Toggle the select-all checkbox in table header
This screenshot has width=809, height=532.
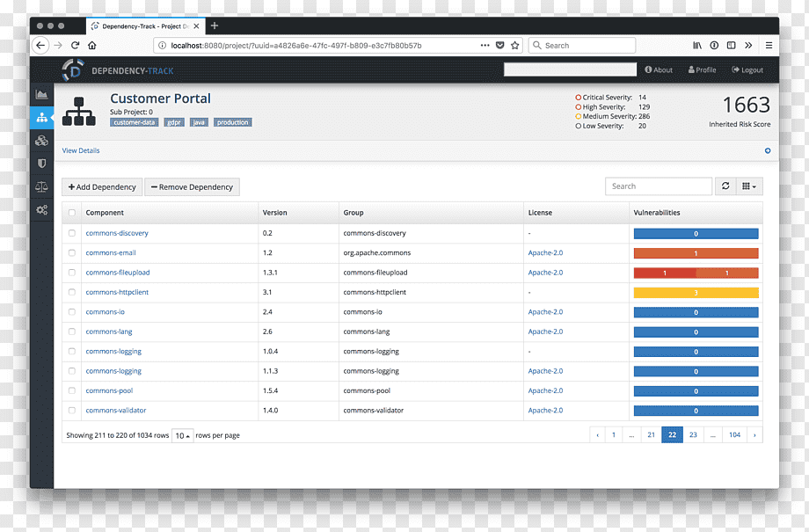(x=72, y=213)
